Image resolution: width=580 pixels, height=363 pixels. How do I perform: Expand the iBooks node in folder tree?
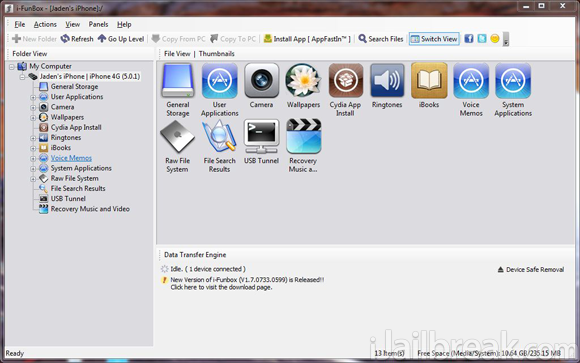pos(33,148)
